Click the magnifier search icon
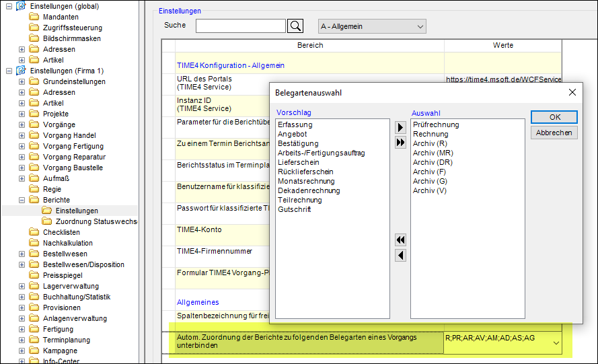This screenshot has width=598, height=364. pyautogui.click(x=295, y=26)
